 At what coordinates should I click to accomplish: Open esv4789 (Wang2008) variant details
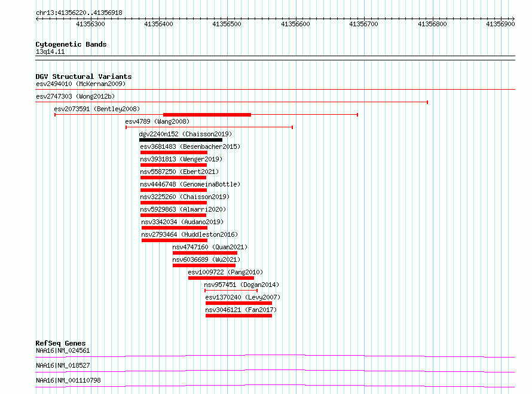click(157, 121)
